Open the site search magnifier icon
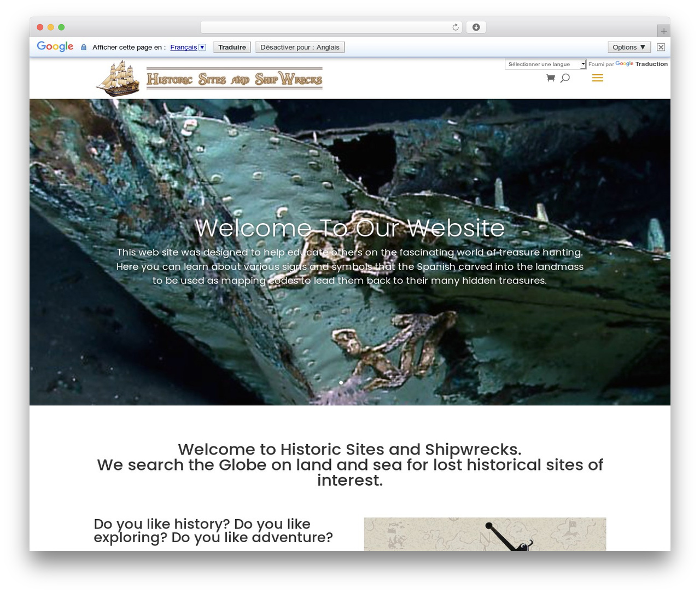 point(565,78)
